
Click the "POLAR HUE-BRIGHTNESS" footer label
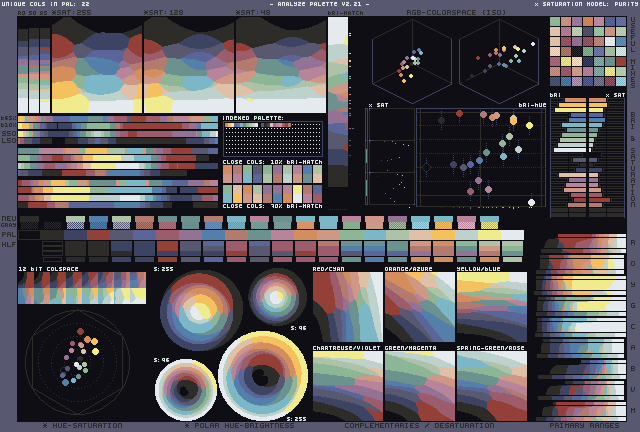[244, 425]
